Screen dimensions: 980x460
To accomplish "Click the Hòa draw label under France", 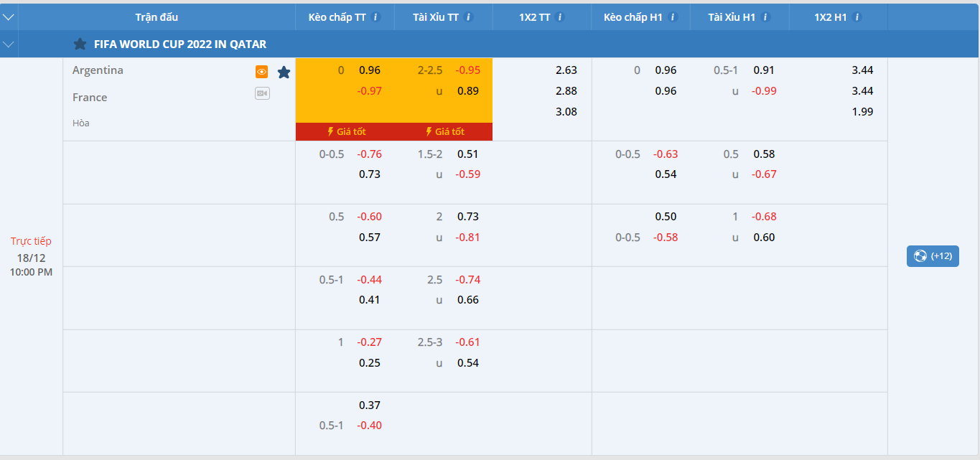I will click(x=81, y=123).
